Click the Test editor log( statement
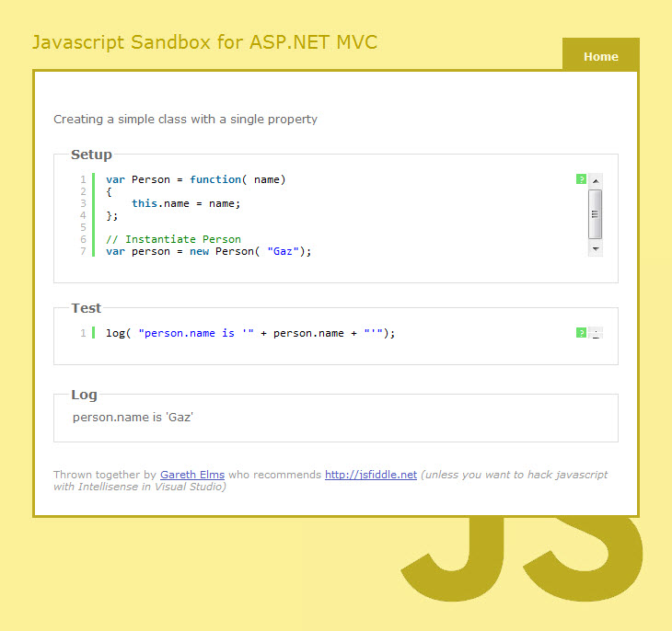This screenshot has height=631, width=672. [x=250, y=333]
